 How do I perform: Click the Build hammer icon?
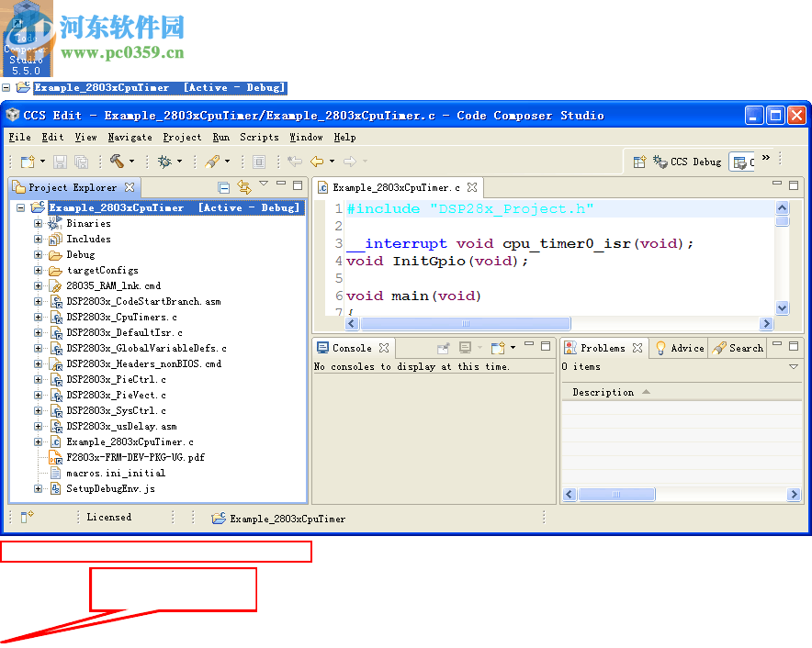(x=117, y=162)
